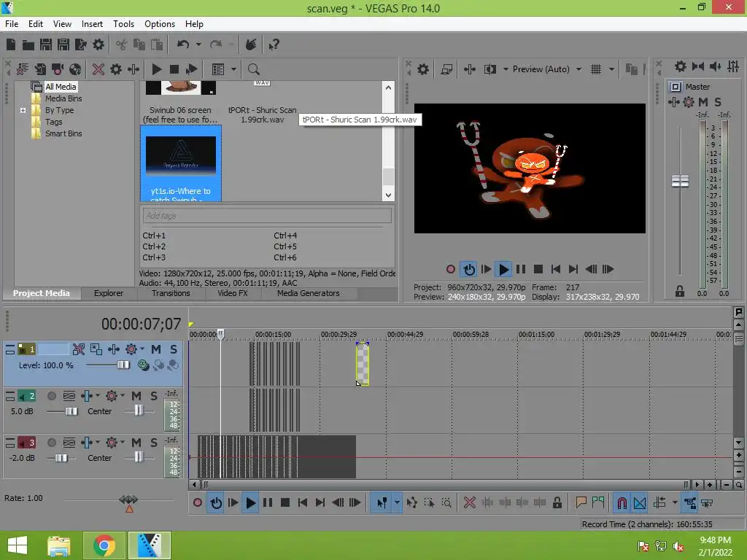The image size is (747, 560).
Task: Click the Search media magnifier icon
Action: click(x=253, y=69)
